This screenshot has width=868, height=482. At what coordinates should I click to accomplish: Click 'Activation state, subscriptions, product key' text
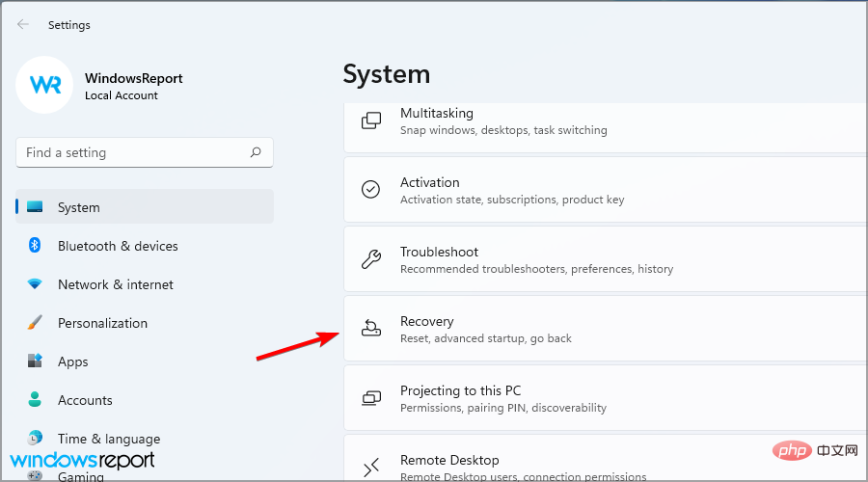click(512, 200)
